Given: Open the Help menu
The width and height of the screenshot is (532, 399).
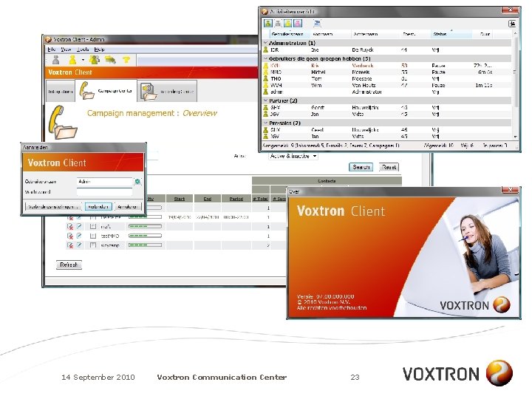Looking at the screenshot, I should pyautogui.click(x=99, y=50).
